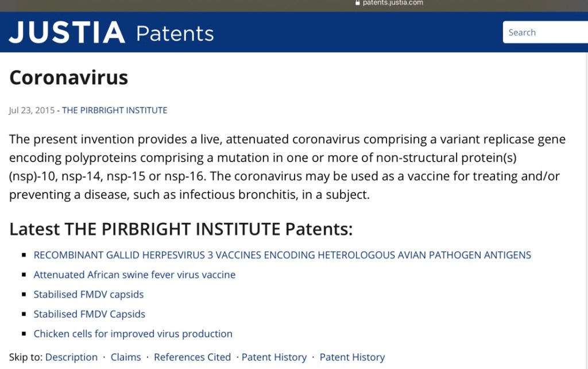Open the JUSTIA logo home link

click(67, 33)
